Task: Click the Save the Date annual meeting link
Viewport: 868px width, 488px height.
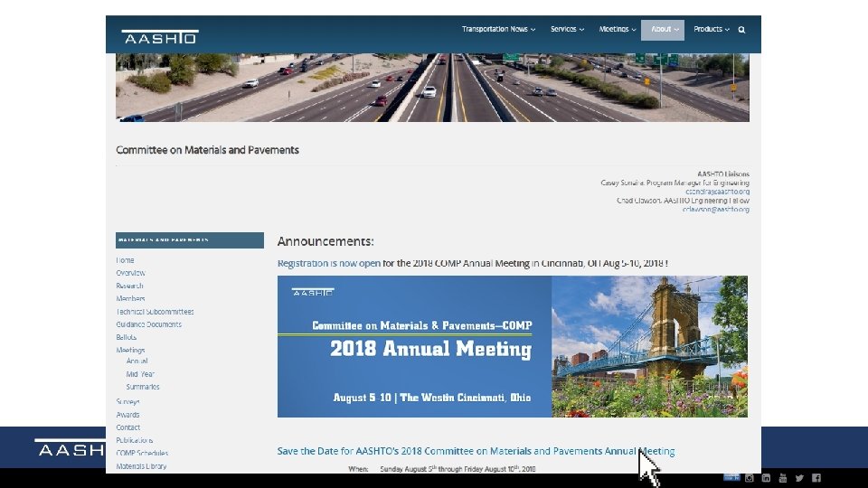Action: coord(476,451)
